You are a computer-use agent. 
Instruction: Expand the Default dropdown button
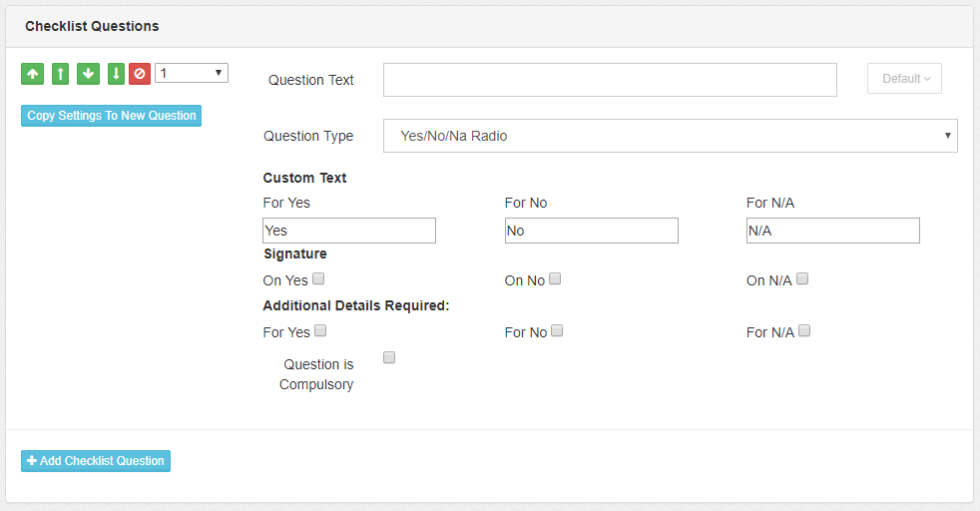[904, 79]
